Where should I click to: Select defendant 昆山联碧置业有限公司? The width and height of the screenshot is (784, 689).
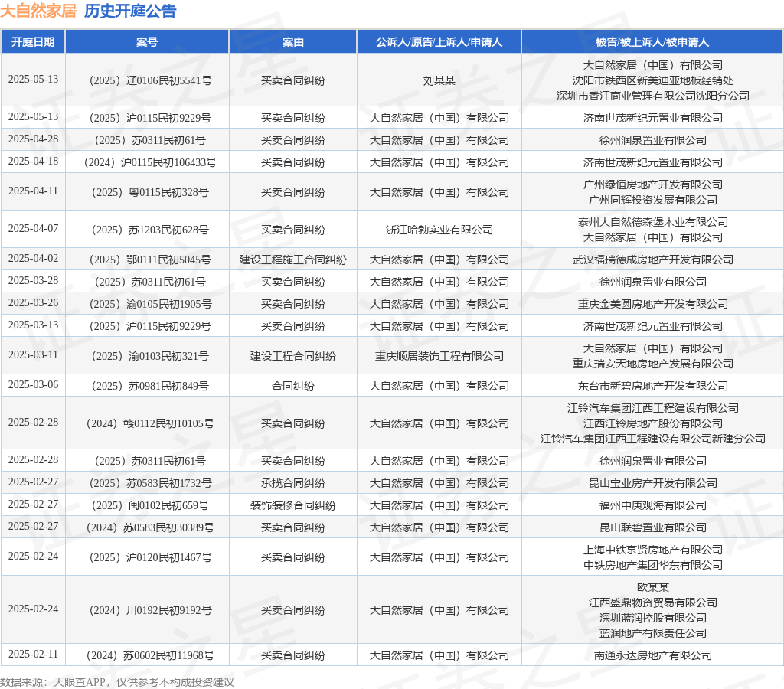pyautogui.click(x=652, y=527)
